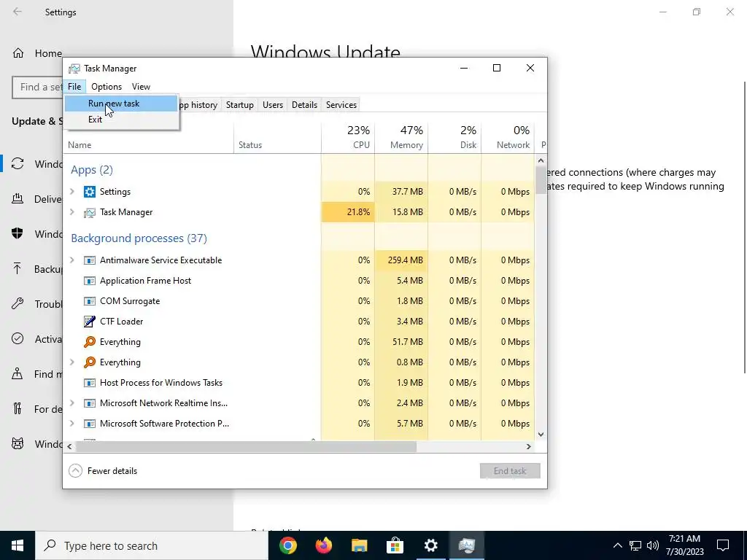Image resolution: width=747 pixels, height=560 pixels.
Task: Open Microsoft Store from the taskbar
Action: click(395, 545)
